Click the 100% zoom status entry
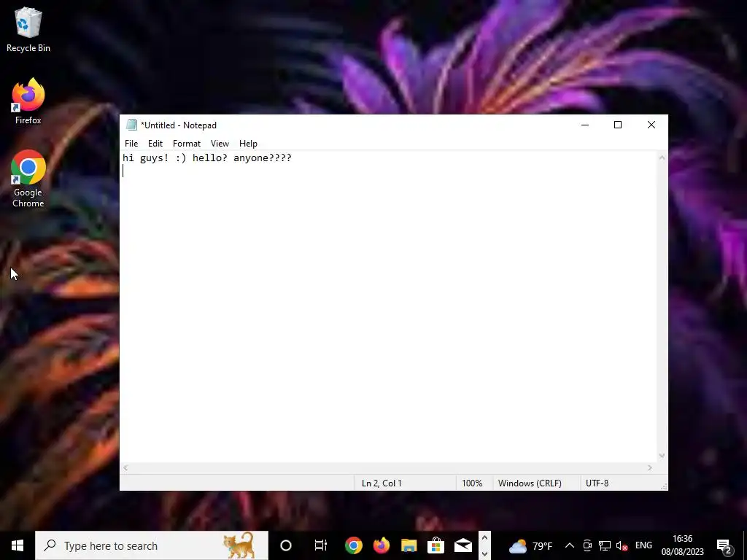Viewport: 747px width, 560px height. 472,483
